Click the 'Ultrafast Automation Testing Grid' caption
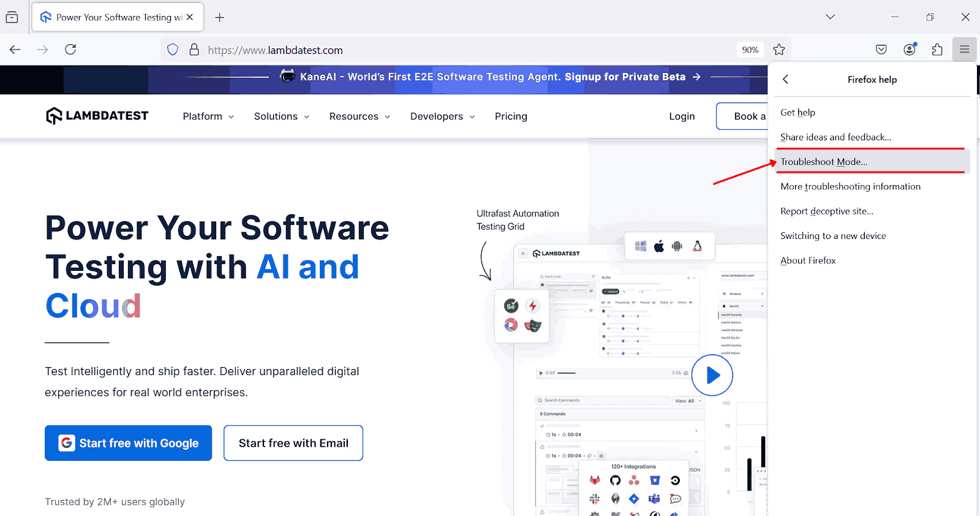This screenshot has width=980, height=516. (518, 220)
